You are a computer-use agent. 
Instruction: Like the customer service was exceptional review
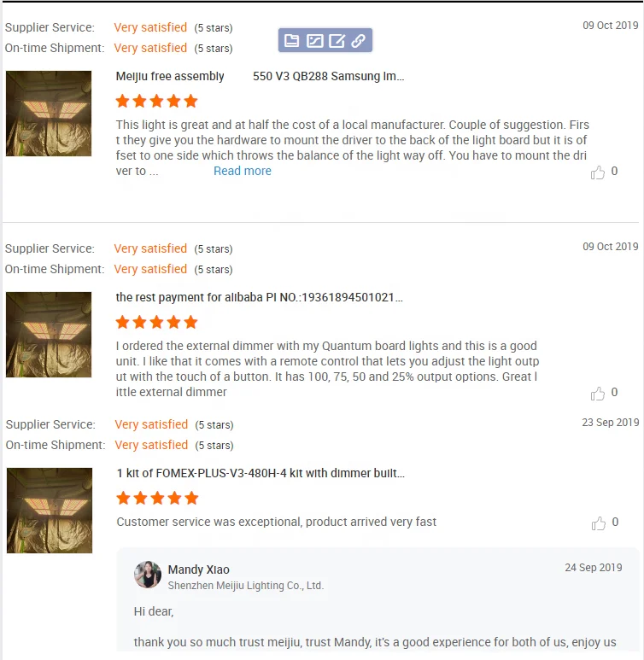coord(598,523)
